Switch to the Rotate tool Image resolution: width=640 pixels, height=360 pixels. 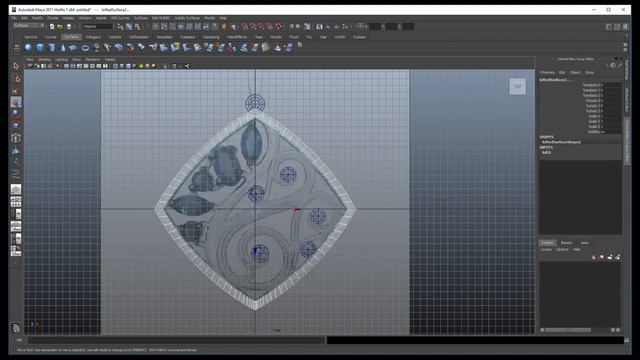point(16,114)
